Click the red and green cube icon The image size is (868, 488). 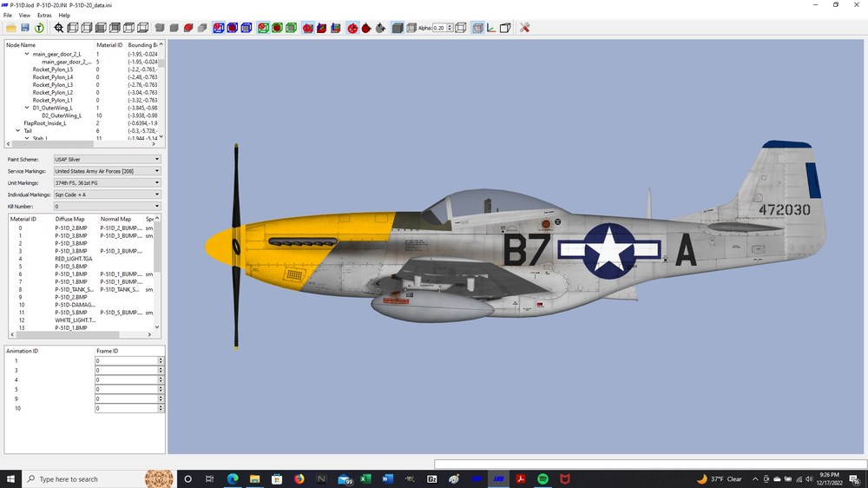322,28
